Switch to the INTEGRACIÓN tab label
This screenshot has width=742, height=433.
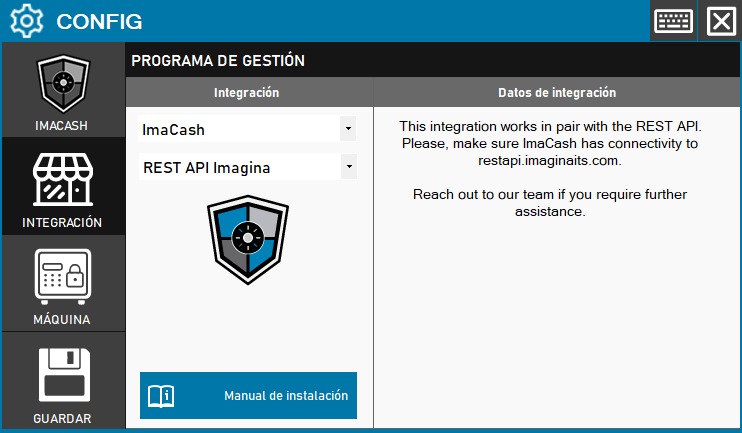(x=63, y=222)
